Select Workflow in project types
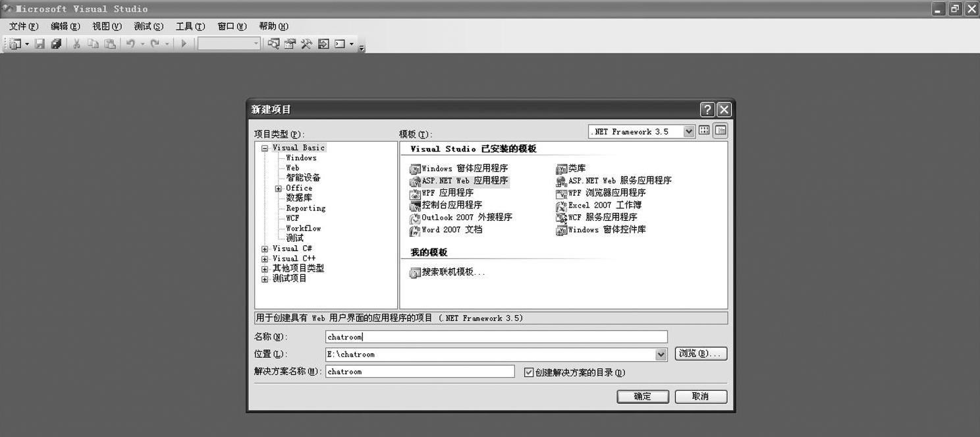Image resolution: width=980 pixels, height=437 pixels. [303, 228]
